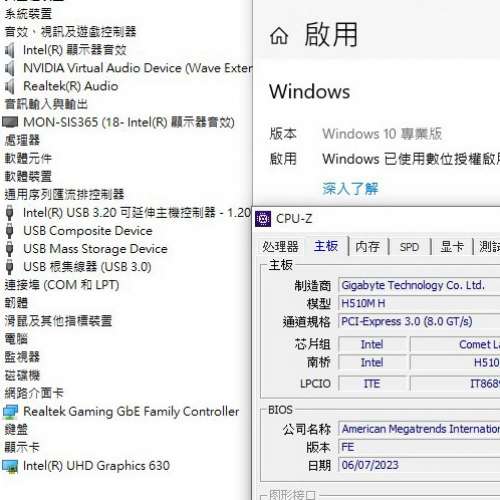The height and width of the screenshot is (500, 500).
Task: Click speaker icon next to Realtek(R) Audio
Action: [10, 86]
